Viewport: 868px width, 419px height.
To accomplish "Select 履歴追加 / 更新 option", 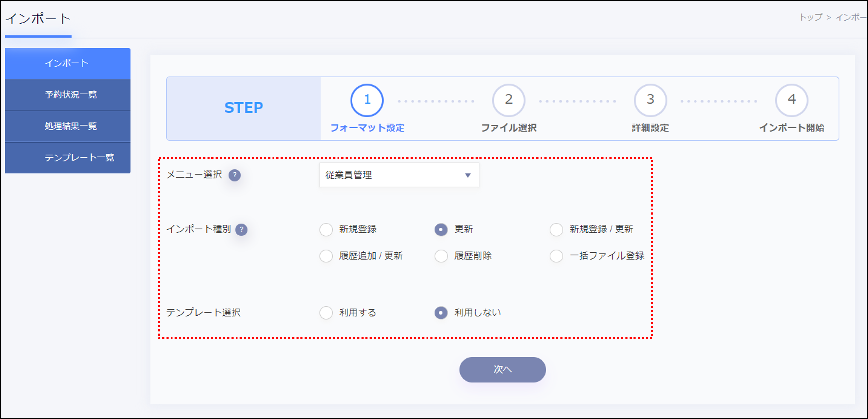I will pyautogui.click(x=325, y=256).
